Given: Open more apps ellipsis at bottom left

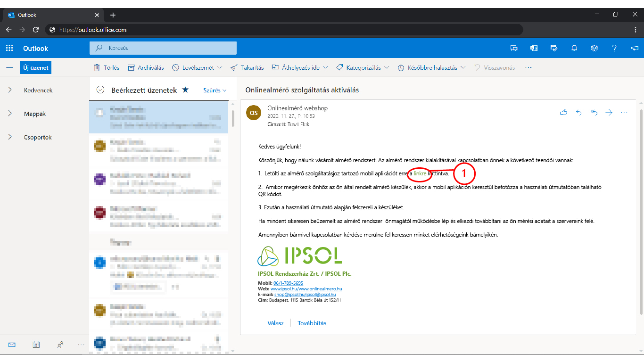Looking at the screenshot, I should click(x=82, y=345).
